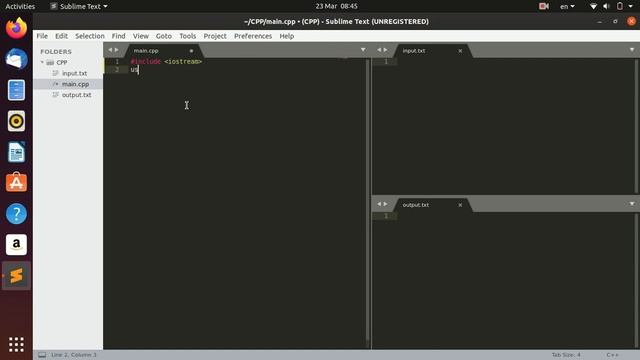Go to next tab in output.txt pane

(x=385, y=204)
